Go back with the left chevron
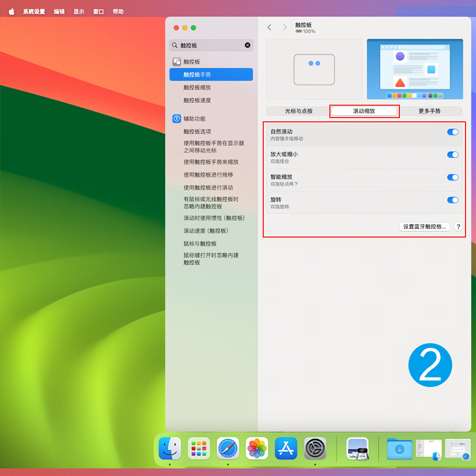The width and height of the screenshot is (476, 476). point(269,27)
